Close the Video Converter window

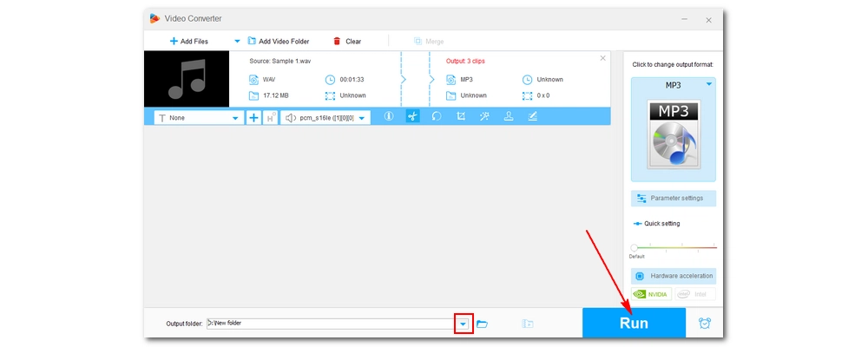tap(708, 20)
